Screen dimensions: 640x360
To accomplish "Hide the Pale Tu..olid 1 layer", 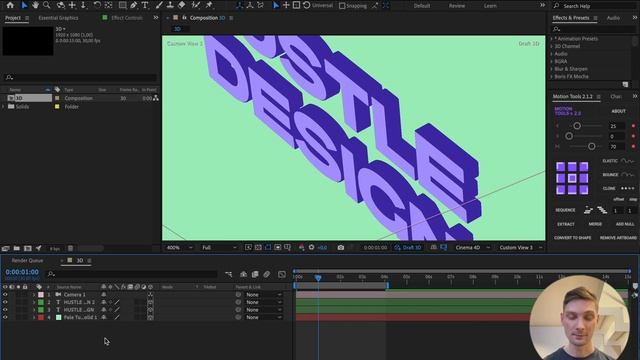I will click(x=5, y=317).
